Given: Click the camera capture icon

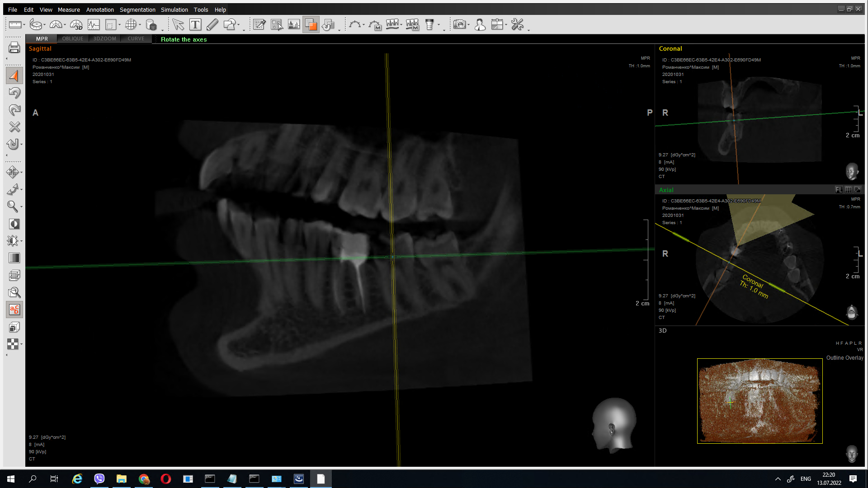Looking at the screenshot, I should tap(459, 24).
